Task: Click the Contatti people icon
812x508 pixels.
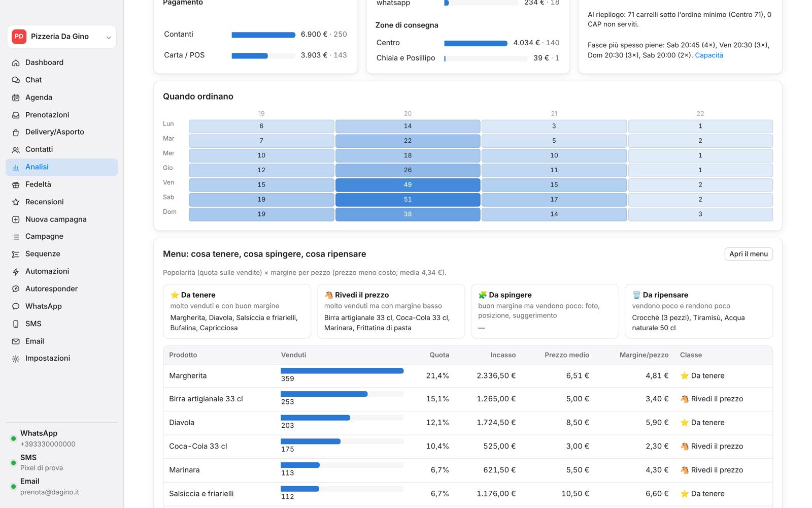Action: (x=16, y=149)
